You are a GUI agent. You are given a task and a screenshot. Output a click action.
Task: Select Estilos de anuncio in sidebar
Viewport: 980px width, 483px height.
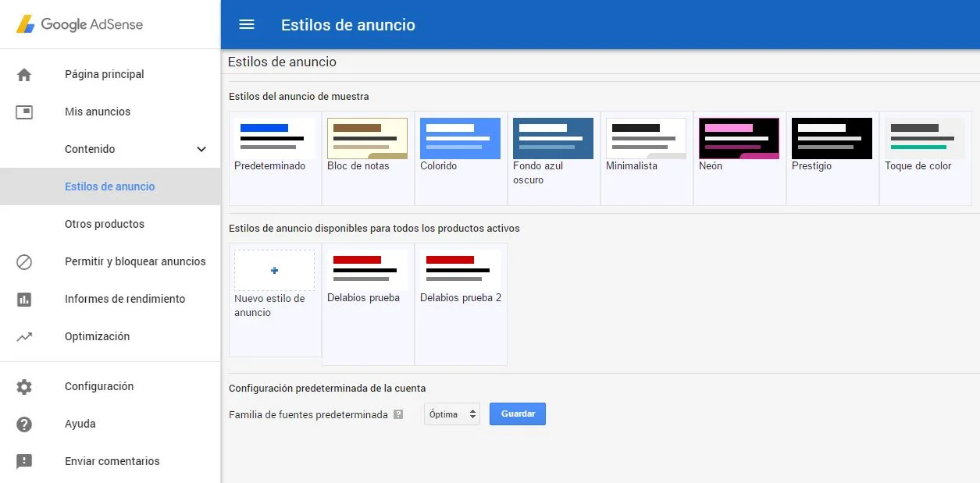[x=110, y=186]
